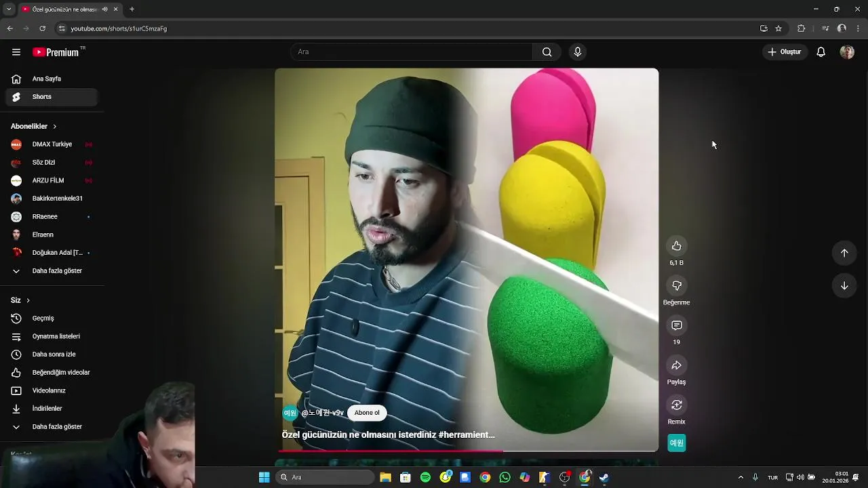868x488 pixels.
Task: Open File Explorer from the taskbar
Action: (x=385, y=477)
